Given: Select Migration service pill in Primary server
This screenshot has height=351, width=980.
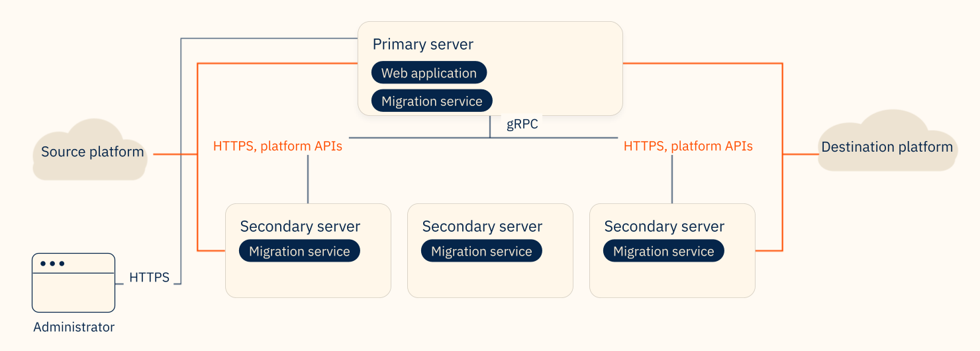Looking at the screenshot, I should point(432,101).
